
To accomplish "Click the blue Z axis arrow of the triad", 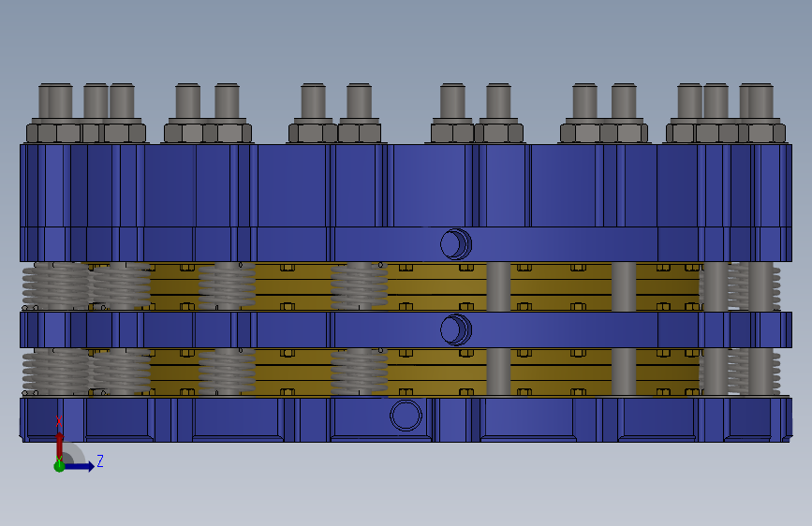I will (80, 466).
